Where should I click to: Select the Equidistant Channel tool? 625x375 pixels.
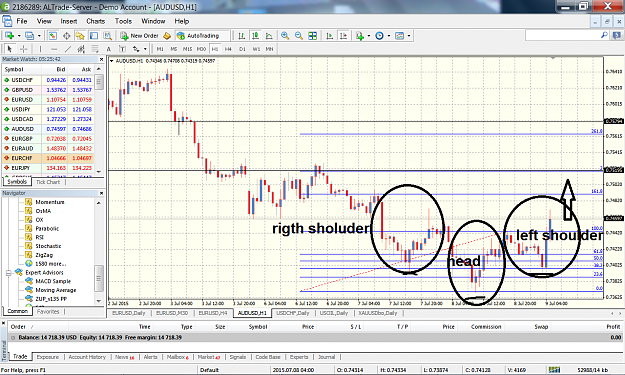point(81,49)
